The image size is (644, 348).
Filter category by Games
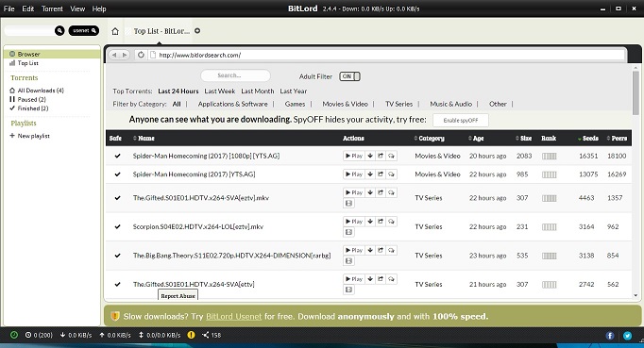[295, 104]
